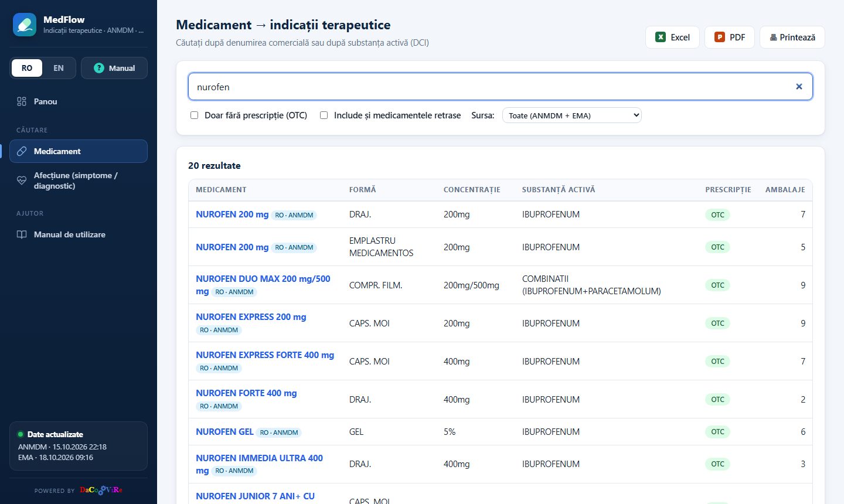Click the green Date actualizate status dot

tap(21, 434)
